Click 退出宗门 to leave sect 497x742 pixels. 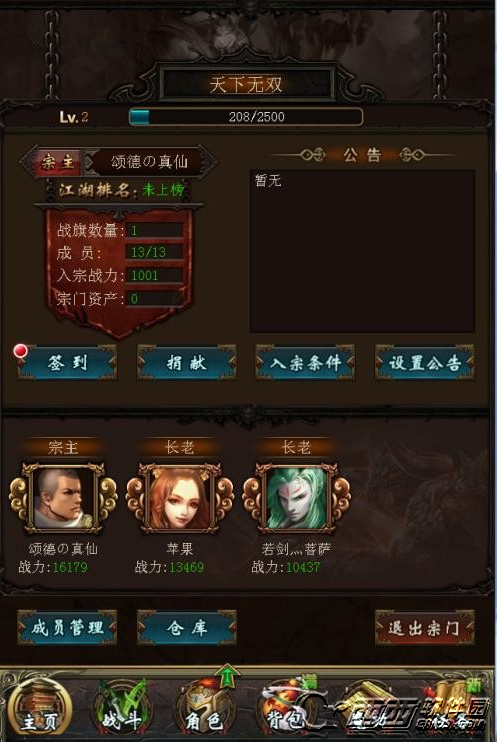click(x=425, y=628)
